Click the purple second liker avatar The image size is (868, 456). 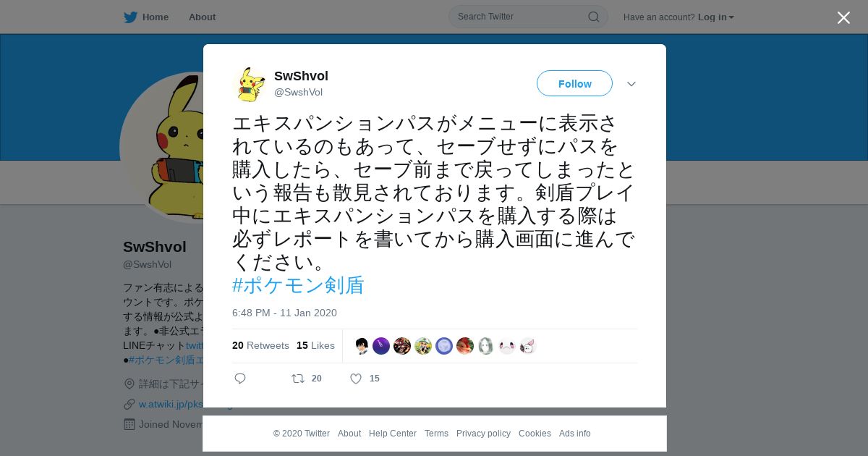381,346
